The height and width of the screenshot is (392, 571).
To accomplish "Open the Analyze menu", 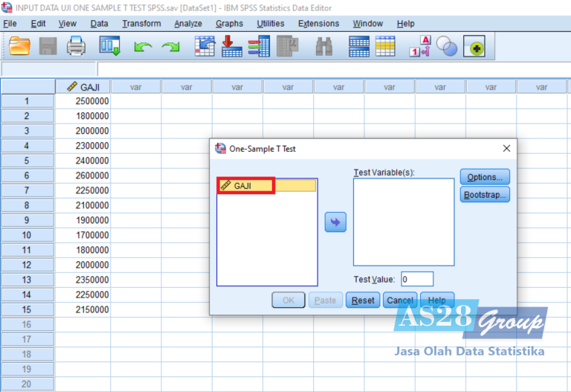I will (x=189, y=24).
